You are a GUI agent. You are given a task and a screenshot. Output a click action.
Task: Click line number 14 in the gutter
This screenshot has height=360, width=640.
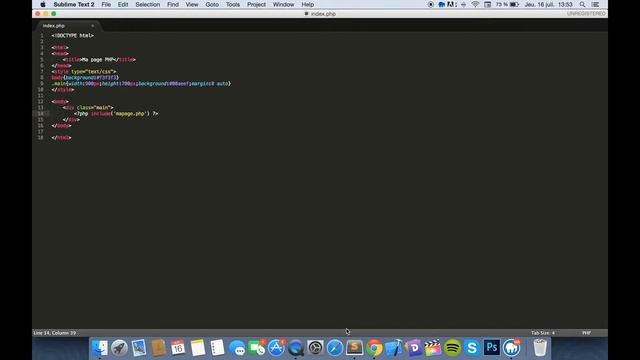pyautogui.click(x=40, y=113)
